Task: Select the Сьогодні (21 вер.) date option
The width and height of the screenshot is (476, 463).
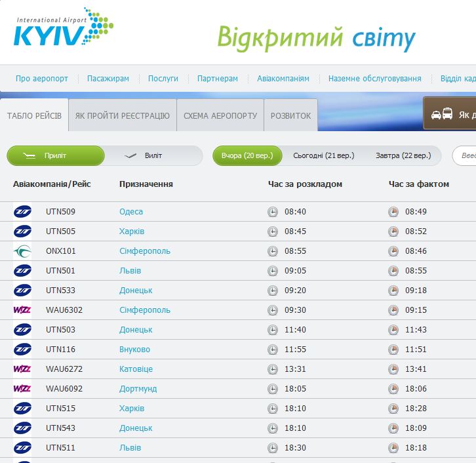Action: (323, 156)
